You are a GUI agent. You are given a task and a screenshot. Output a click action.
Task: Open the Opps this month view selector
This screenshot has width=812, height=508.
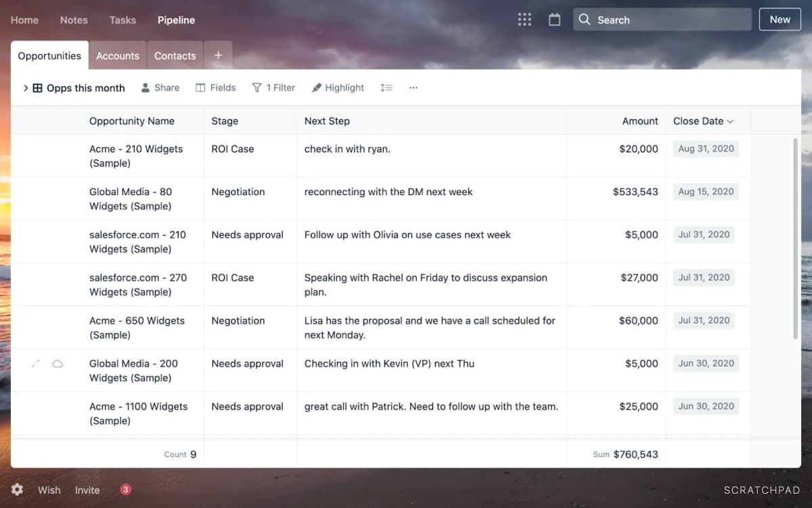pyautogui.click(x=79, y=87)
